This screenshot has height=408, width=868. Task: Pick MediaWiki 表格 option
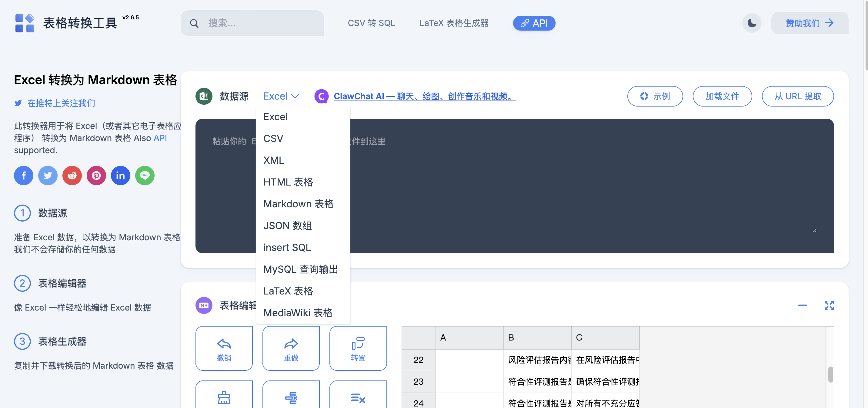click(x=298, y=313)
